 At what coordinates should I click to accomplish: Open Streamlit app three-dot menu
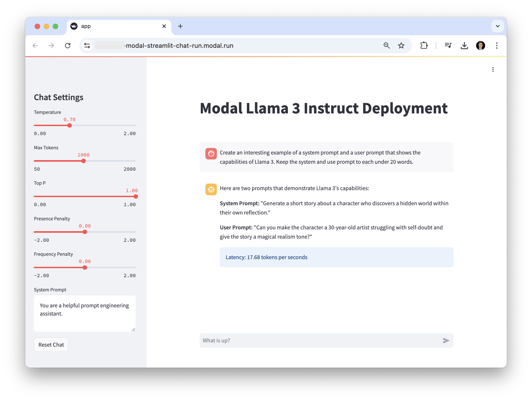click(493, 69)
